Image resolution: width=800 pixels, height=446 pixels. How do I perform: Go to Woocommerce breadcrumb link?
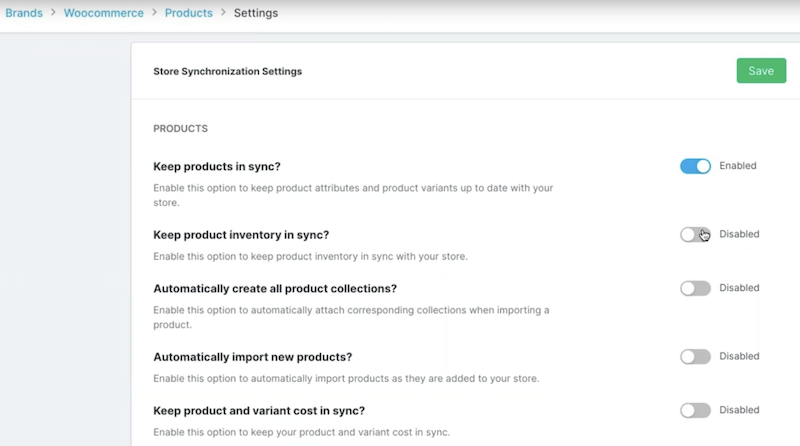pyautogui.click(x=104, y=13)
